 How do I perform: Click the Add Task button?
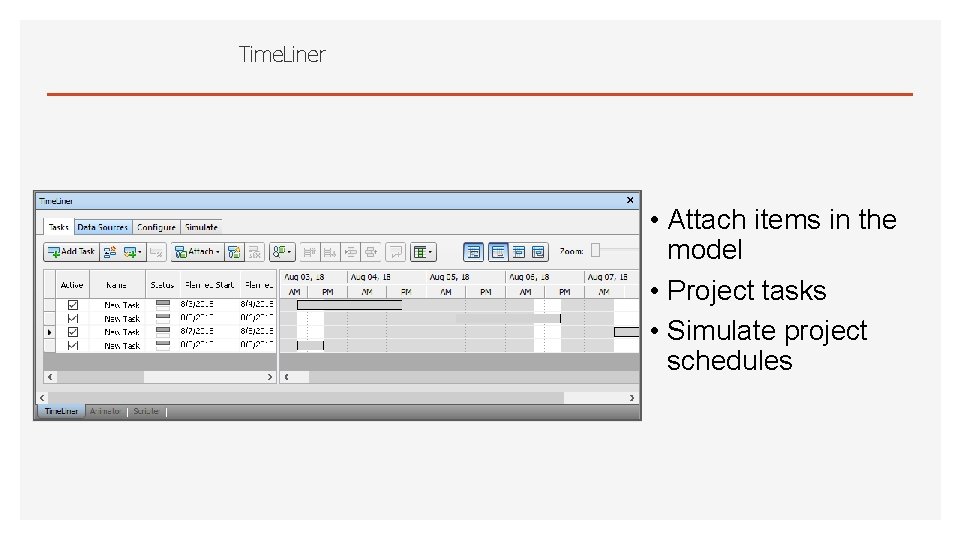(72, 252)
